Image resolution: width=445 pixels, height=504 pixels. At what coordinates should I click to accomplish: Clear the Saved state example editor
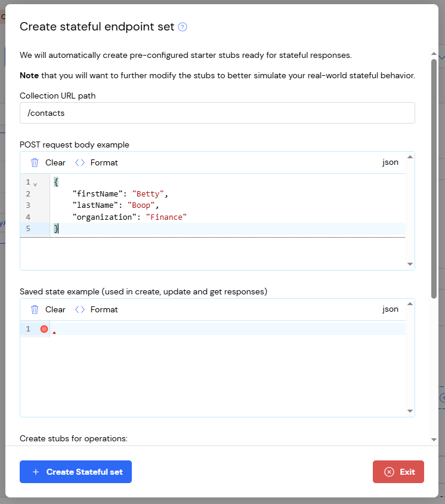coord(48,309)
